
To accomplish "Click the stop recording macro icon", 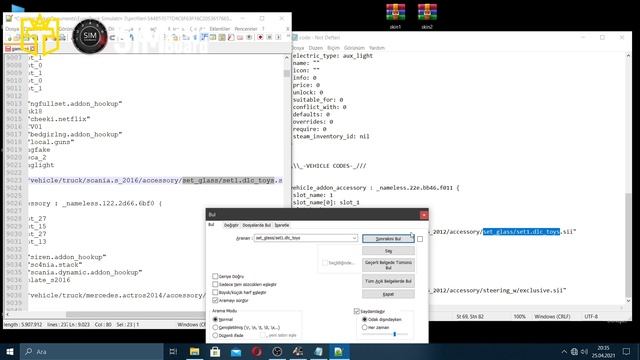I will (x=269, y=38).
